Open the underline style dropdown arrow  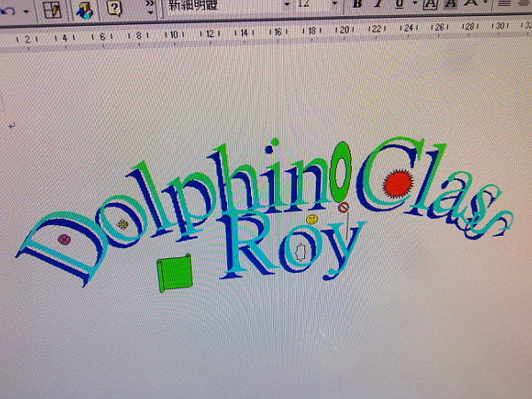[x=415, y=4]
